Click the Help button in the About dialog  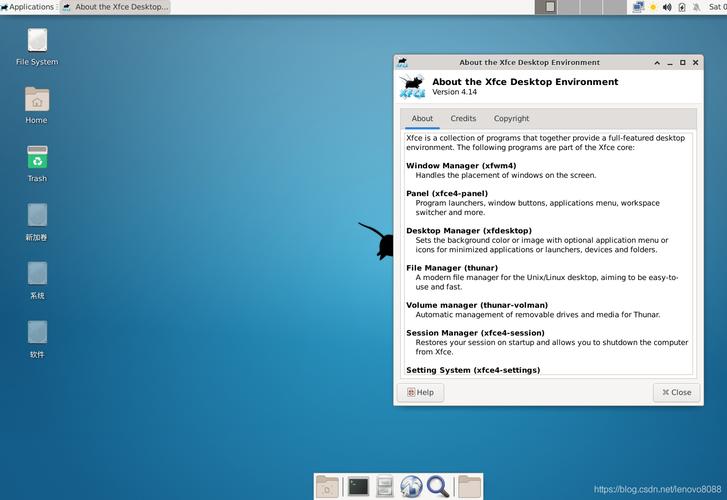click(421, 392)
